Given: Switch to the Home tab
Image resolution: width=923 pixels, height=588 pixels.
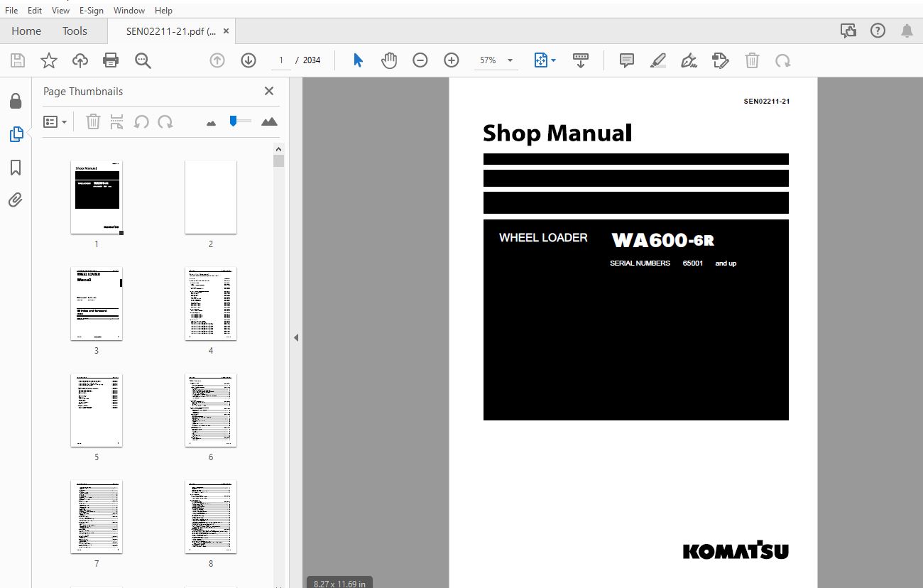Looking at the screenshot, I should pos(26,31).
